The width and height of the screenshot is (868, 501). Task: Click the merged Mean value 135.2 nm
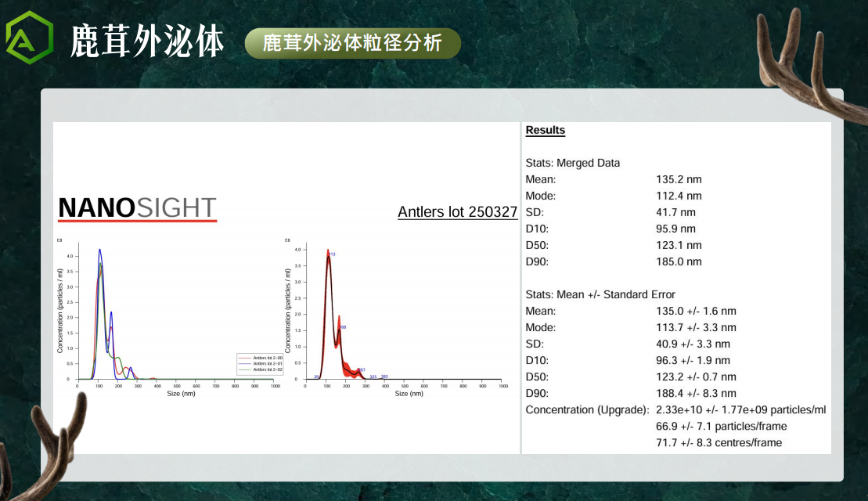[679, 179]
